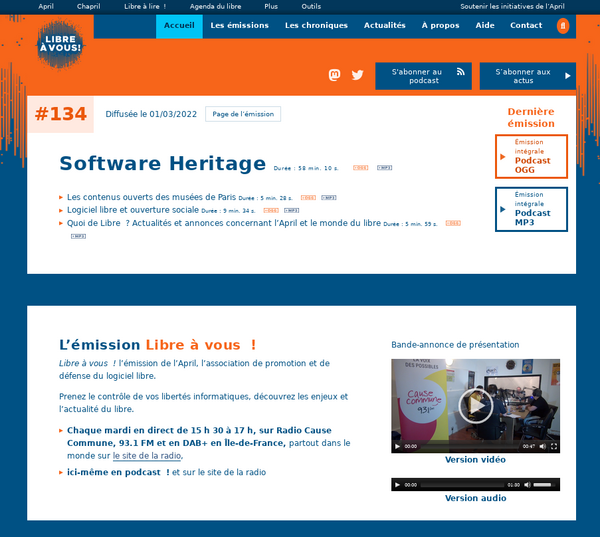Expand the Outils menu in top bar
Viewport: 600px width, 537px height.
pos(311,6)
